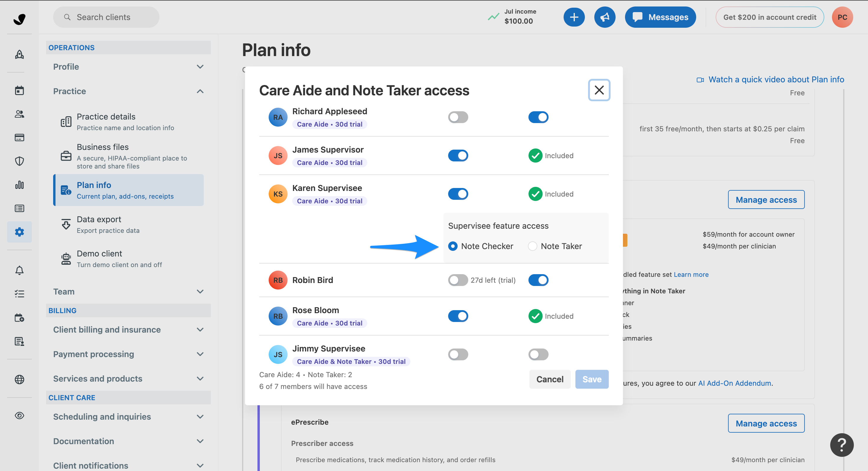Select the Note Taker radio option

532,246
